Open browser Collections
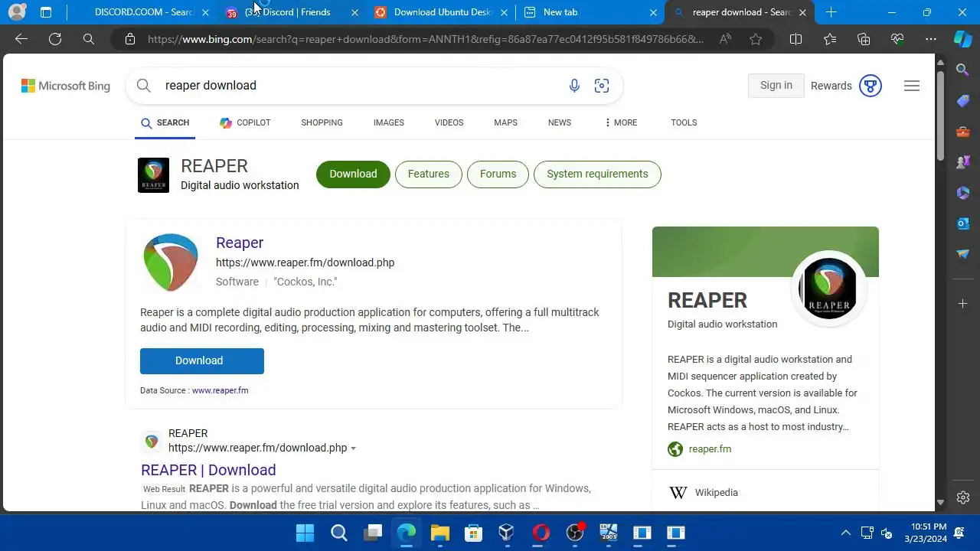This screenshot has height=551, width=980. pos(864,39)
